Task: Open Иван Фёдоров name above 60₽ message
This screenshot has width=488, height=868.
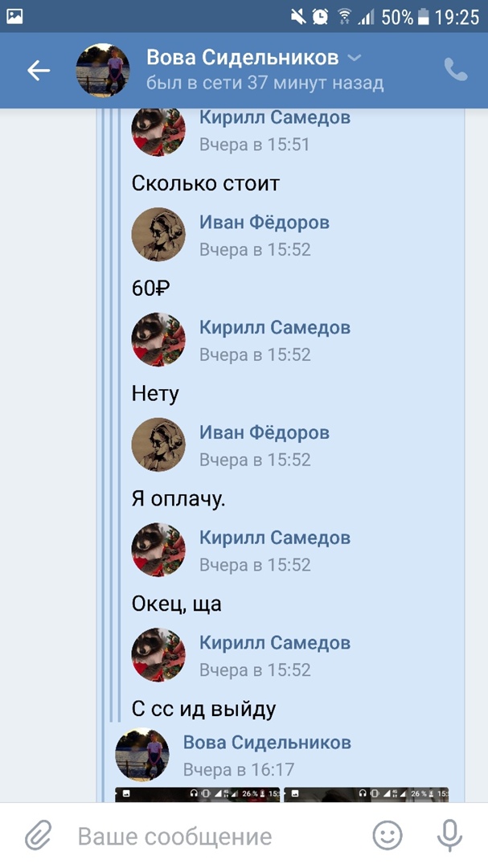Action: click(265, 223)
